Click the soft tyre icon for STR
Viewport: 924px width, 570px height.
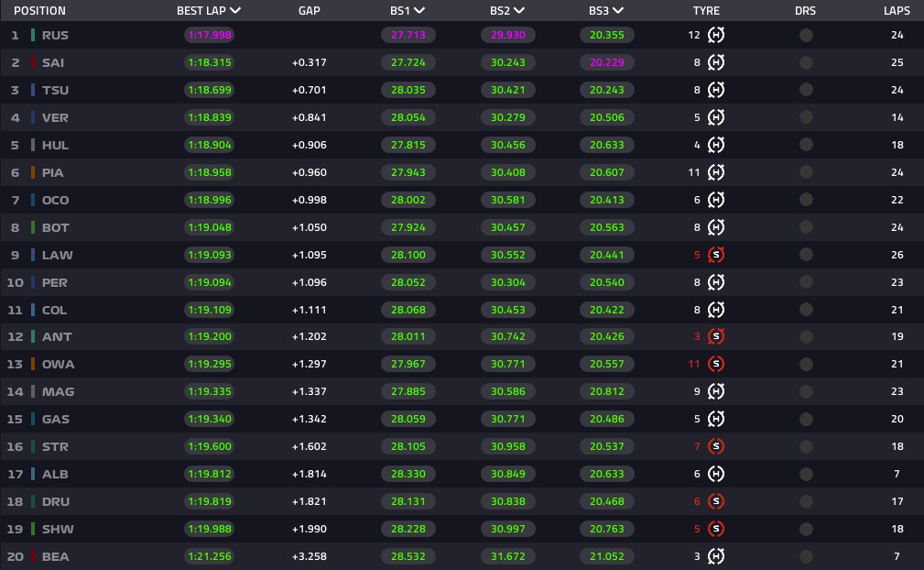click(715, 446)
